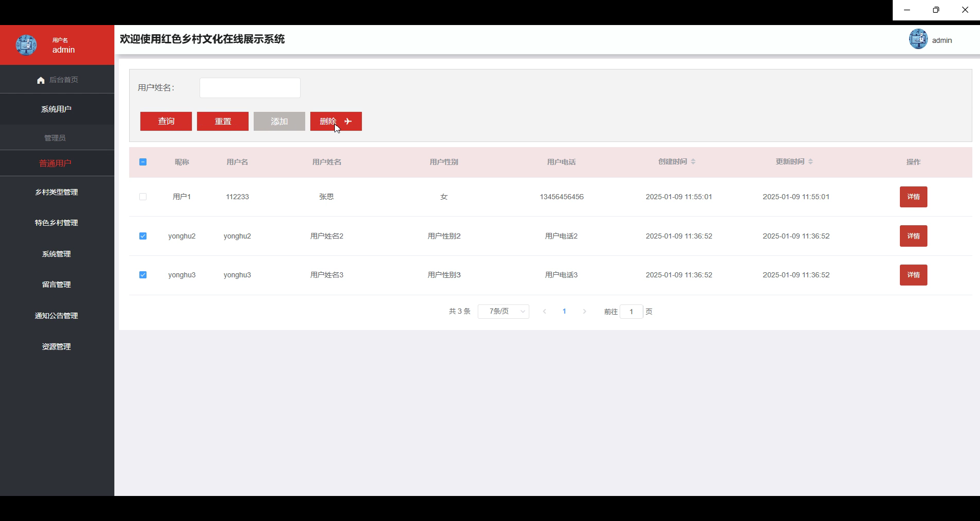The width and height of the screenshot is (980, 521).
Task: Open 乡村类型管理 in the sidebar
Action: pyautogui.click(x=57, y=192)
